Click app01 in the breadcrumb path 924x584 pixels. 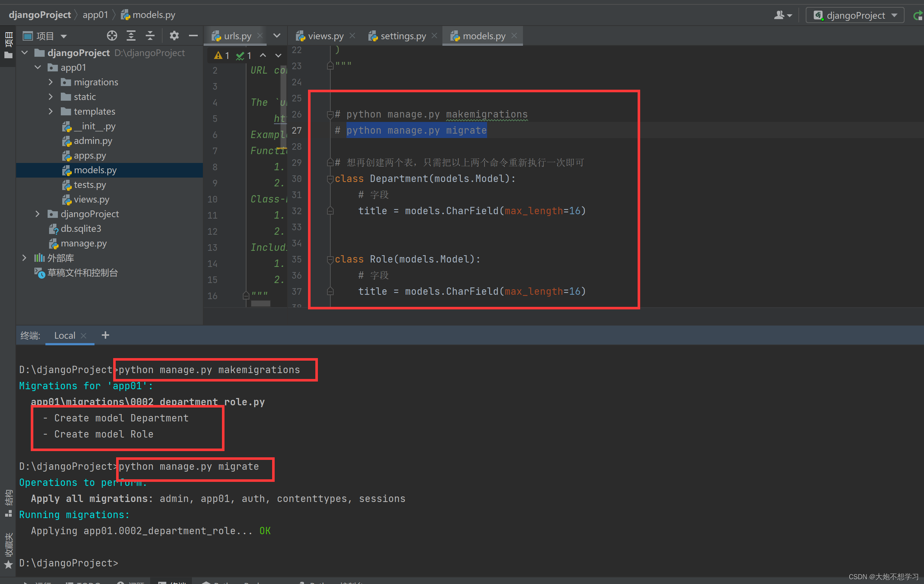click(95, 15)
